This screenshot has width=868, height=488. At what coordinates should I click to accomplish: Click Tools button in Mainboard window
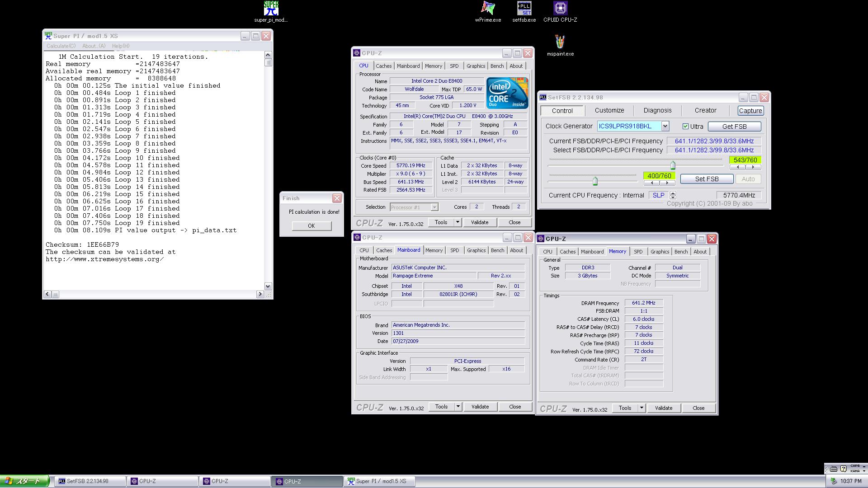[x=441, y=406]
